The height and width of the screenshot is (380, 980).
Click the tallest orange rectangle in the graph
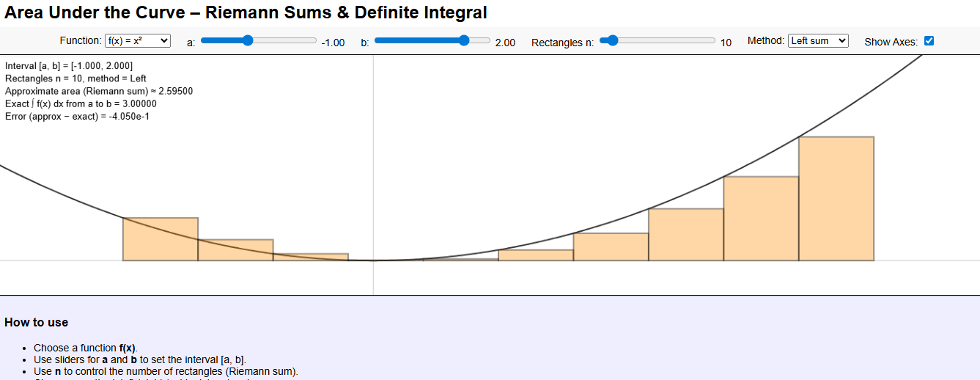pyautogui.click(x=836, y=198)
